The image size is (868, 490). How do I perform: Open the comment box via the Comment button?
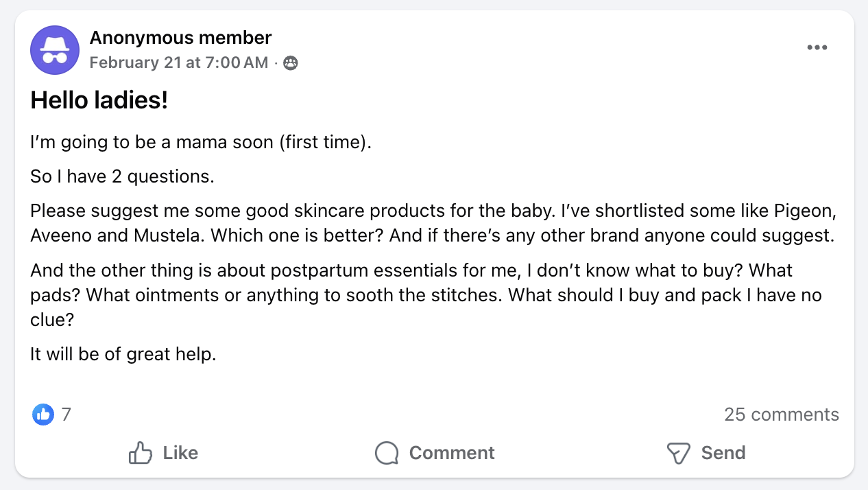pos(434,453)
